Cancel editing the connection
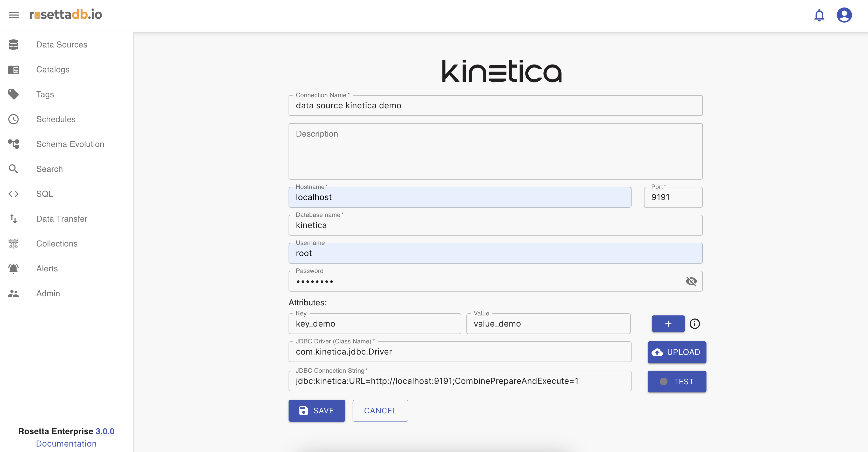This screenshot has height=452, width=868. 380,411
